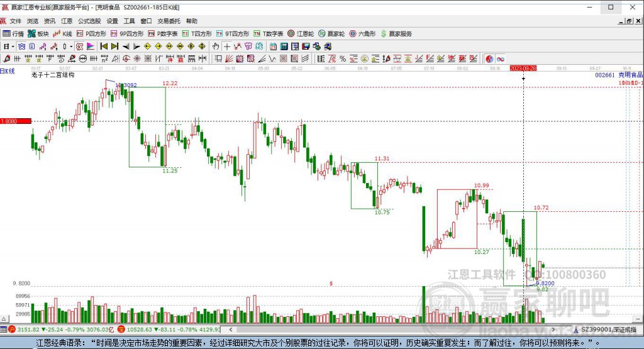Open the 浏览 menu
This screenshot has height=349, width=644.
coord(33,21)
